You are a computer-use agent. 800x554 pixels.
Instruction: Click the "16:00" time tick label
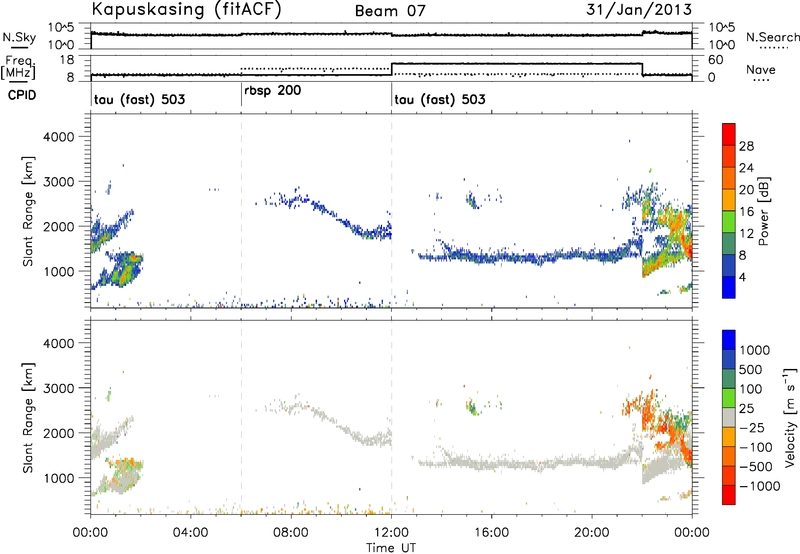(x=491, y=533)
